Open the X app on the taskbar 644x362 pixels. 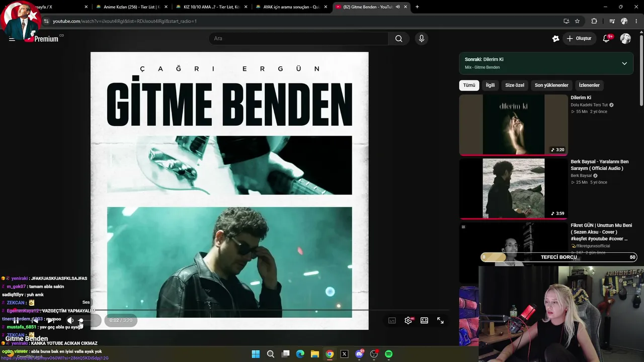[345, 354]
